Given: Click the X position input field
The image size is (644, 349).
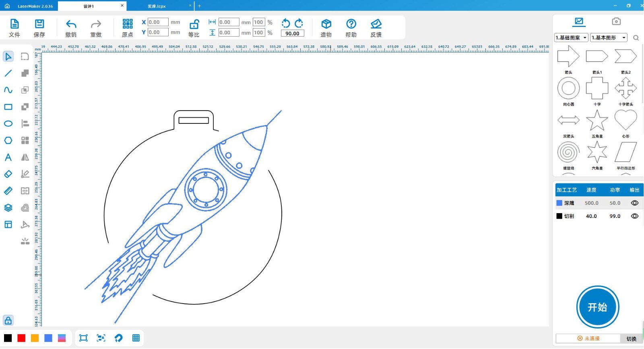Looking at the screenshot, I should click(158, 22).
